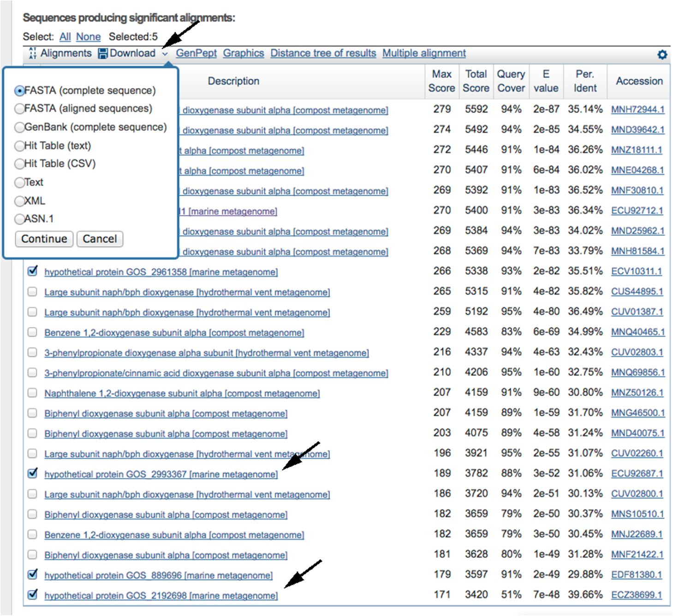Check the MNF21422.1 Biphenyl dioxygenase checkbox
This screenshot has height=616, width=673.
(x=32, y=555)
